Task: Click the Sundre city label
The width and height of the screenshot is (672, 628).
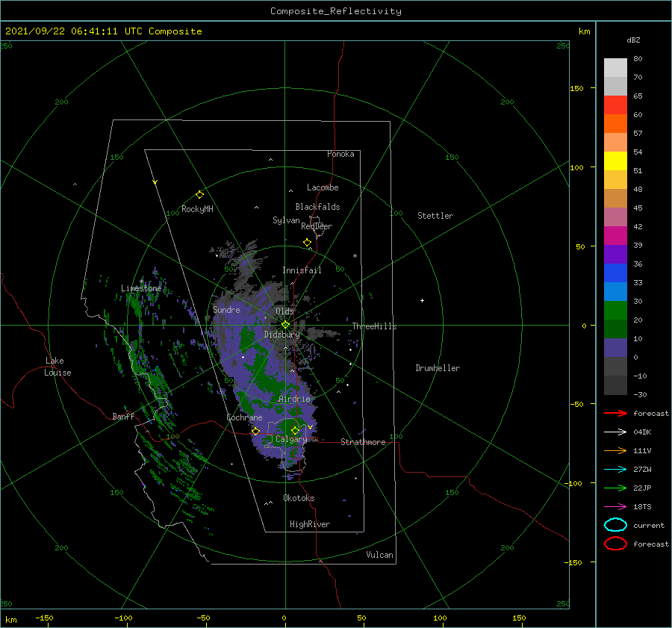Action: click(226, 309)
